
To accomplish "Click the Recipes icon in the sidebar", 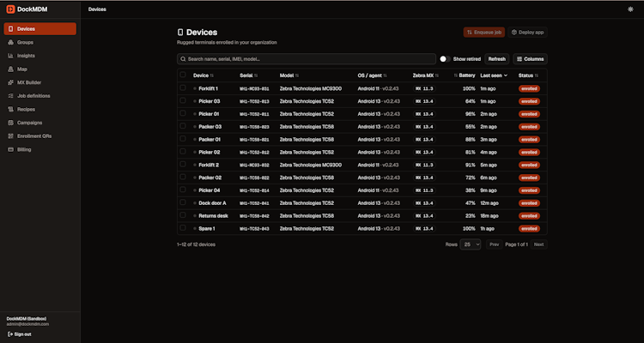I will coord(10,109).
